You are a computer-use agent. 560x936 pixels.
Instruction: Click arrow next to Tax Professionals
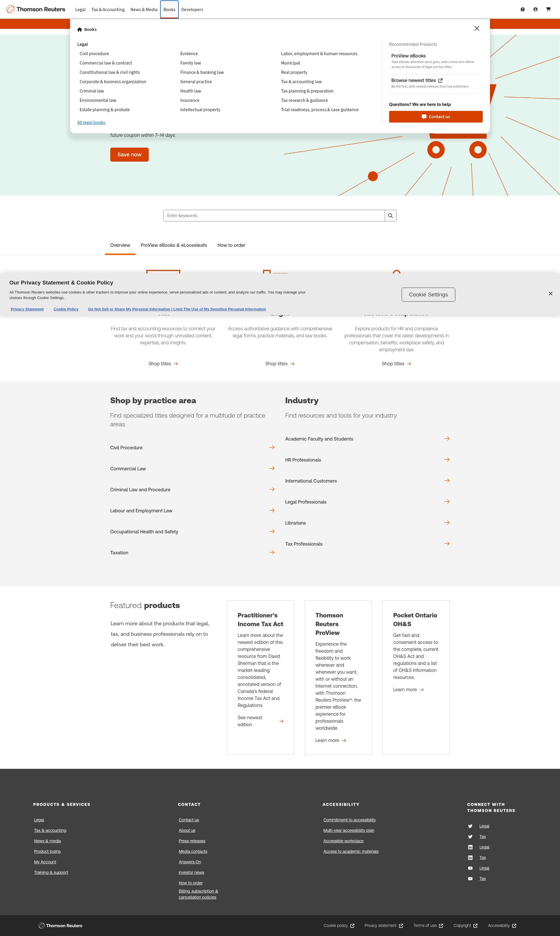[447, 544]
